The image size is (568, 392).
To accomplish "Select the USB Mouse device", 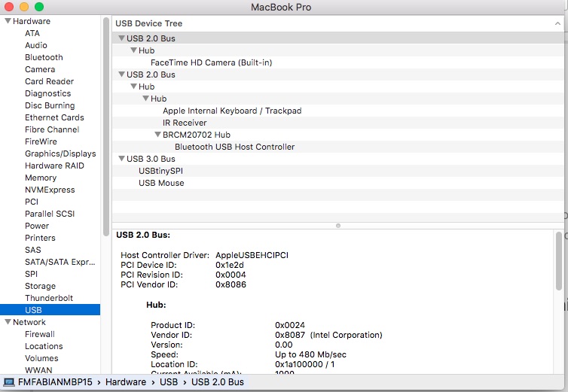I will pyautogui.click(x=161, y=183).
